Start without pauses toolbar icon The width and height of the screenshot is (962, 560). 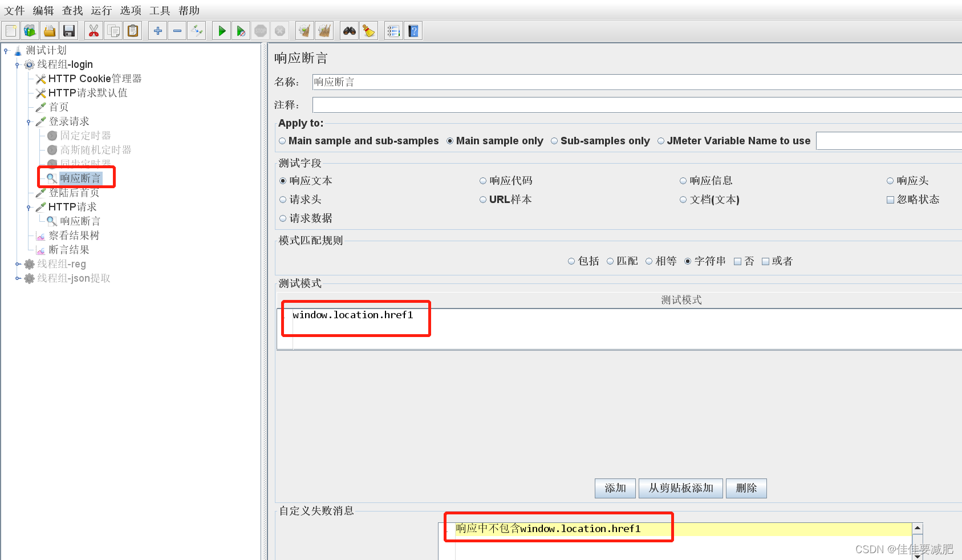tap(241, 31)
